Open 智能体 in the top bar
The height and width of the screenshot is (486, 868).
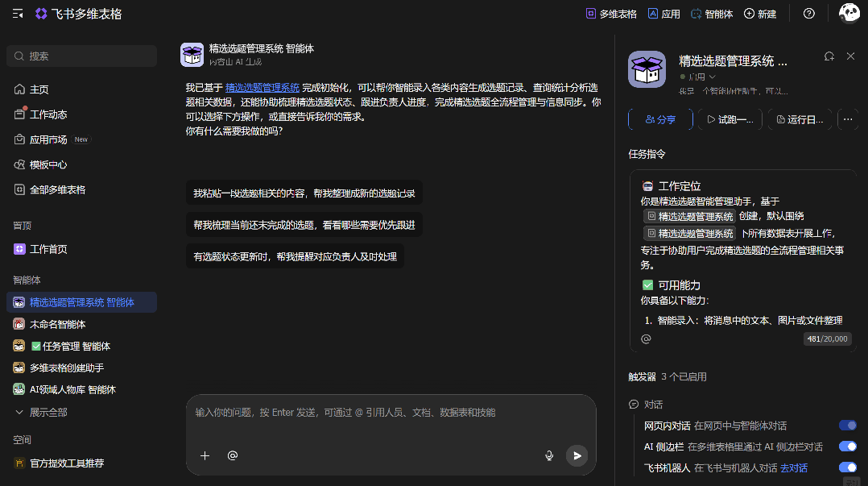[712, 14]
